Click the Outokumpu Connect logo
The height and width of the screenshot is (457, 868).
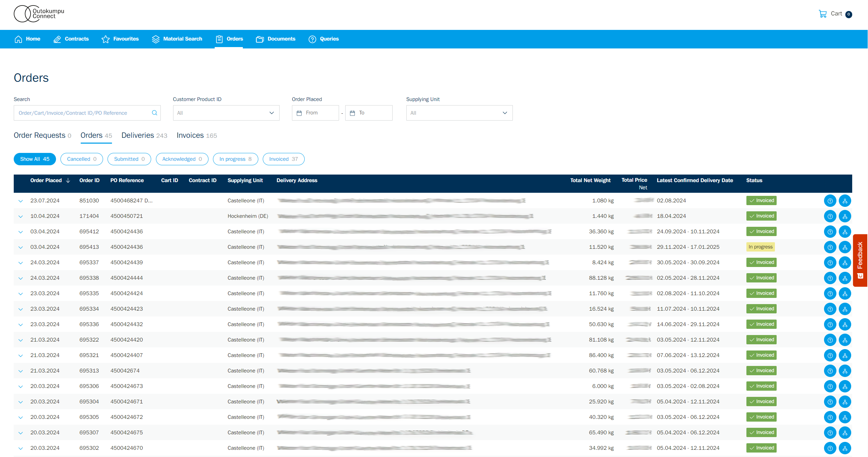pyautogui.click(x=39, y=14)
